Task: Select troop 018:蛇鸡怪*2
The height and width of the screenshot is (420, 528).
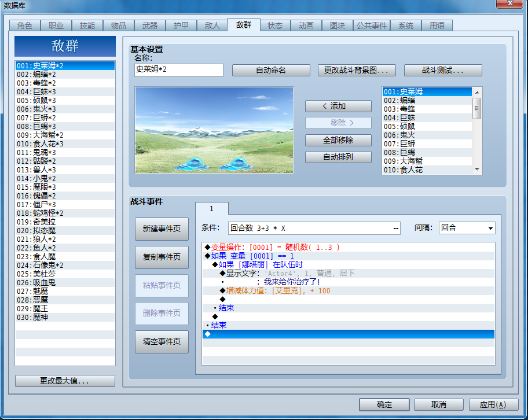Action: point(65,213)
